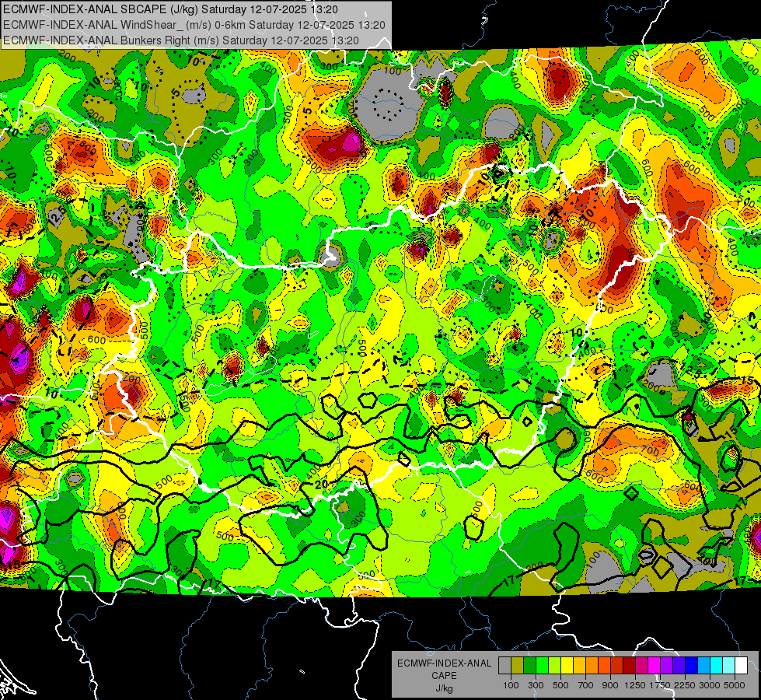Select the 5000 legend tick value

[x=735, y=685]
